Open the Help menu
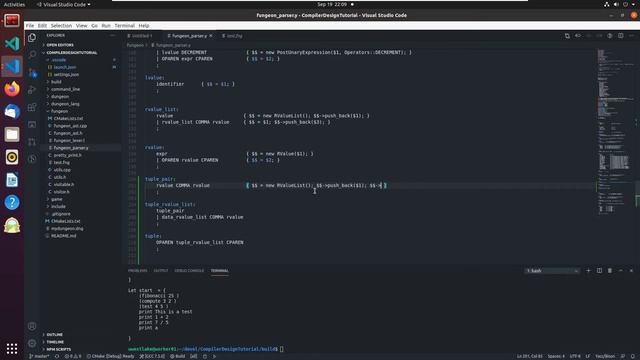Viewport: 640px width, 360px height. point(144,25)
